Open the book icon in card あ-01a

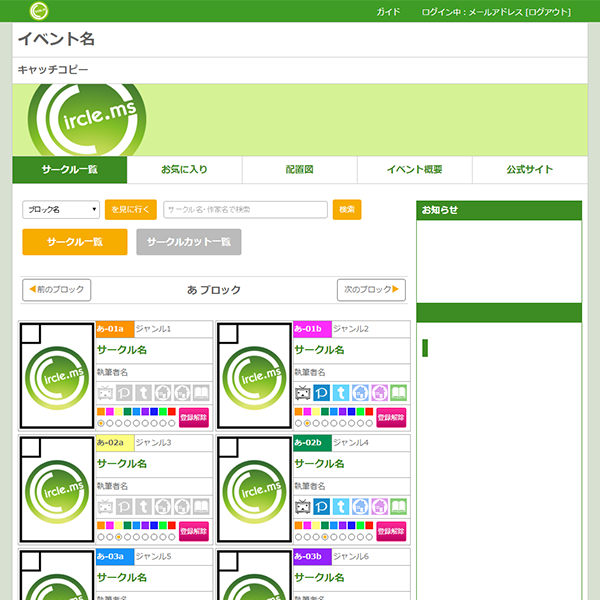tap(201, 393)
